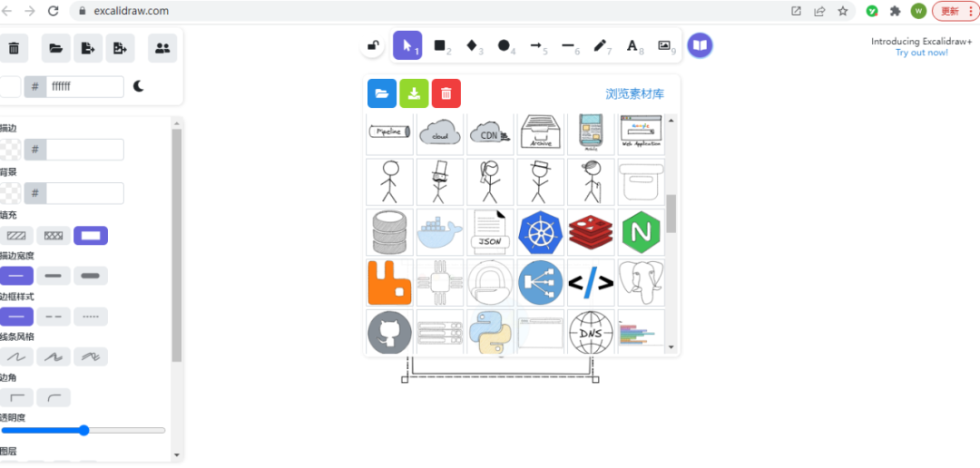Viewport: 980px width, 468px height.
Task: Export library with green download button
Action: click(414, 93)
